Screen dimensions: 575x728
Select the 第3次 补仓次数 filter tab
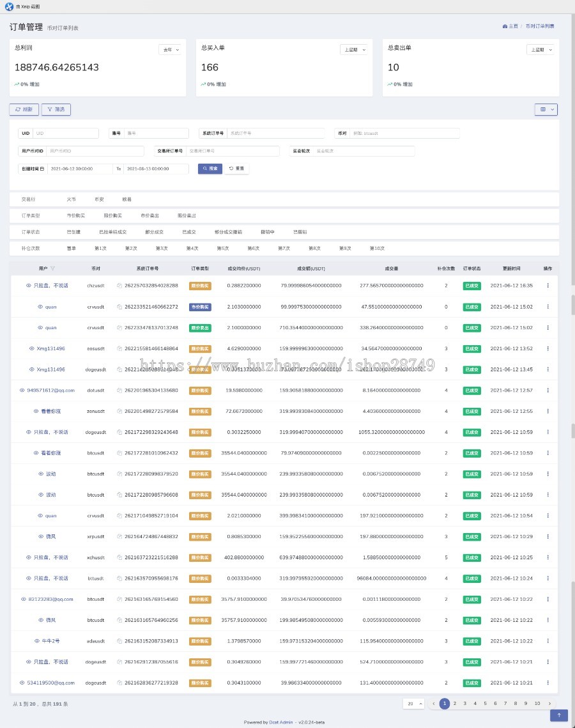162,248
